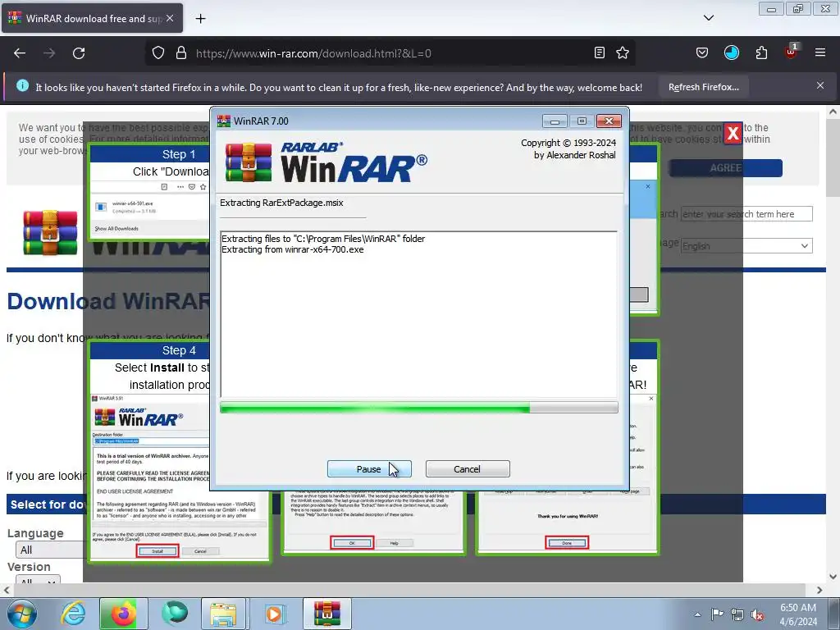Click the Step 4 install screenshot thumbnail
This screenshot has width=840, height=630.
[180, 477]
